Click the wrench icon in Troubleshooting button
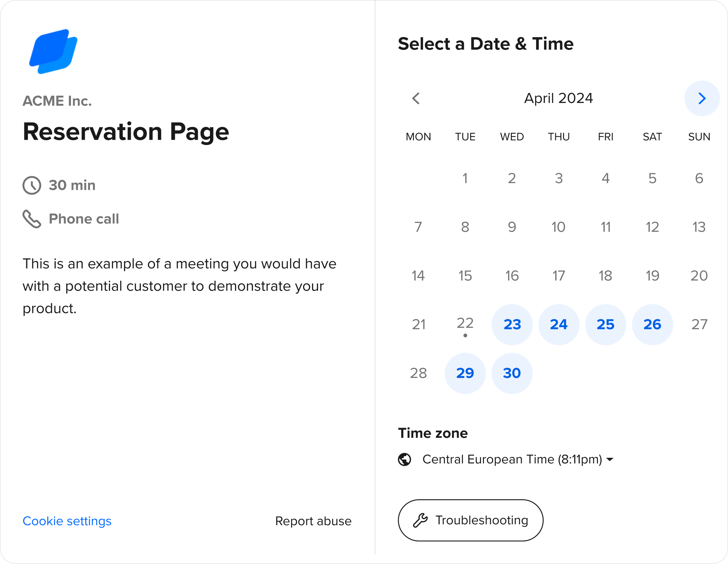 420,520
